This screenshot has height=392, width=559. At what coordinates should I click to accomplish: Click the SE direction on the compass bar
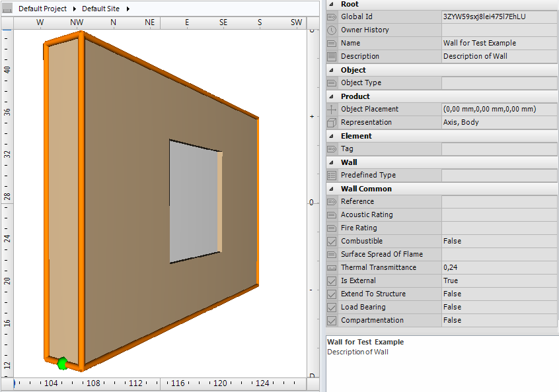223,22
